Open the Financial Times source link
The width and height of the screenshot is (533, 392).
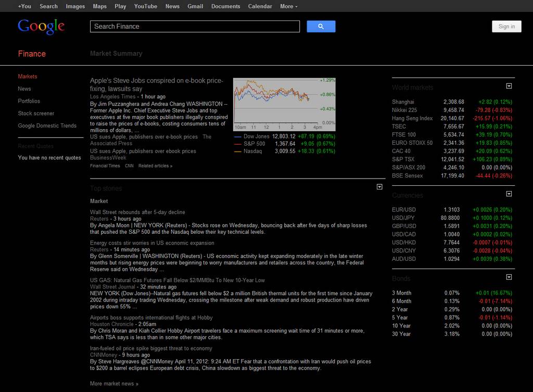click(x=105, y=166)
